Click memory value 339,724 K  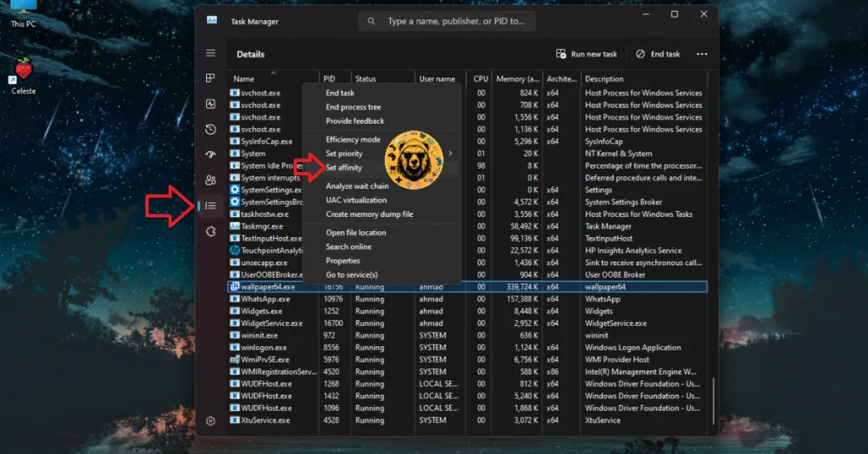(522, 286)
